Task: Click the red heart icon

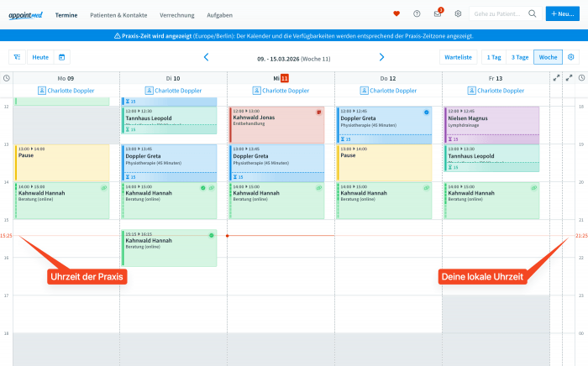Action: tap(396, 14)
